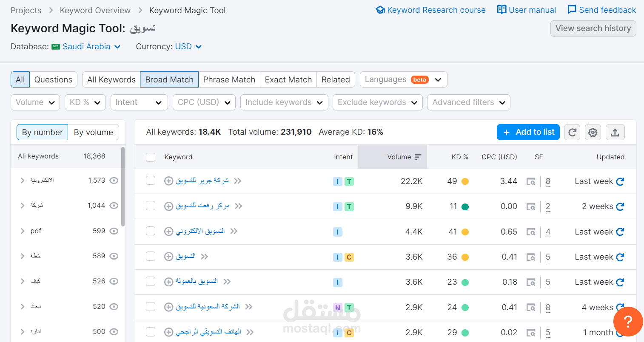
Task: Refresh the 22.2K row's metrics
Action: 620,181
